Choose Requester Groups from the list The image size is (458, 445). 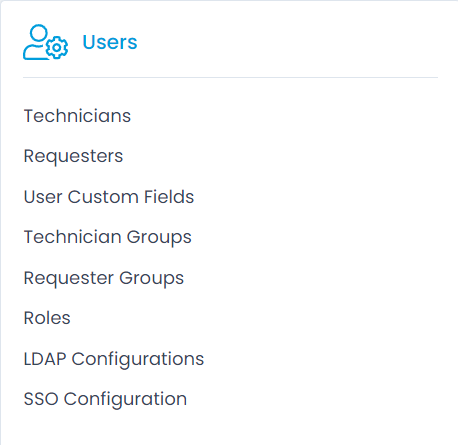point(104,278)
